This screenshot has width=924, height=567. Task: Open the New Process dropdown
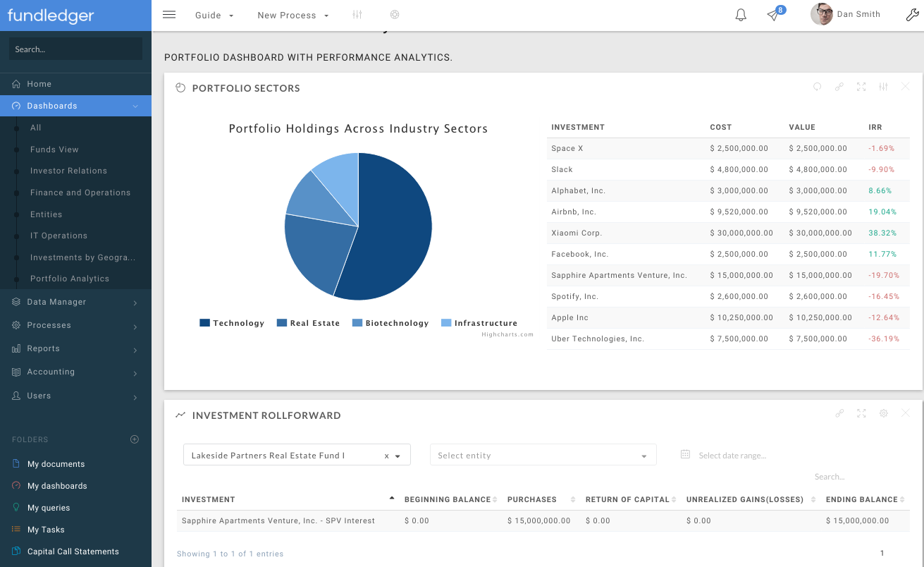(293, 15)
